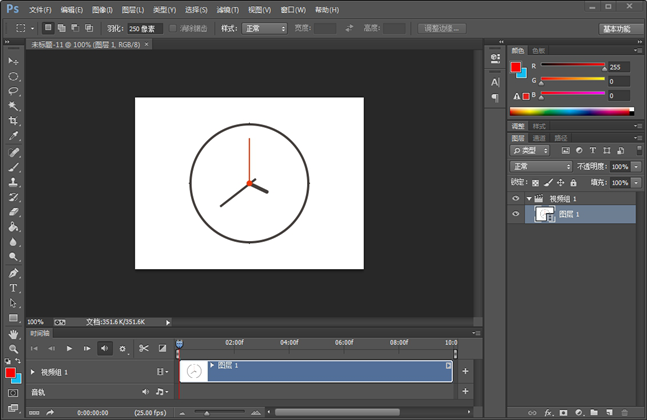Select the Move tool
This screenshot has width=647, height=420.
coord(13,61)
